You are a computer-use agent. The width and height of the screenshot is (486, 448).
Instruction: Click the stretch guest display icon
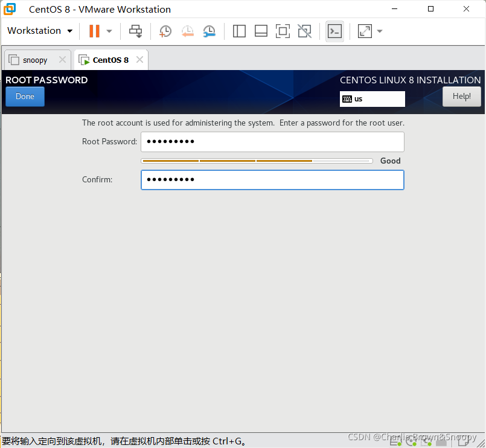365,31
